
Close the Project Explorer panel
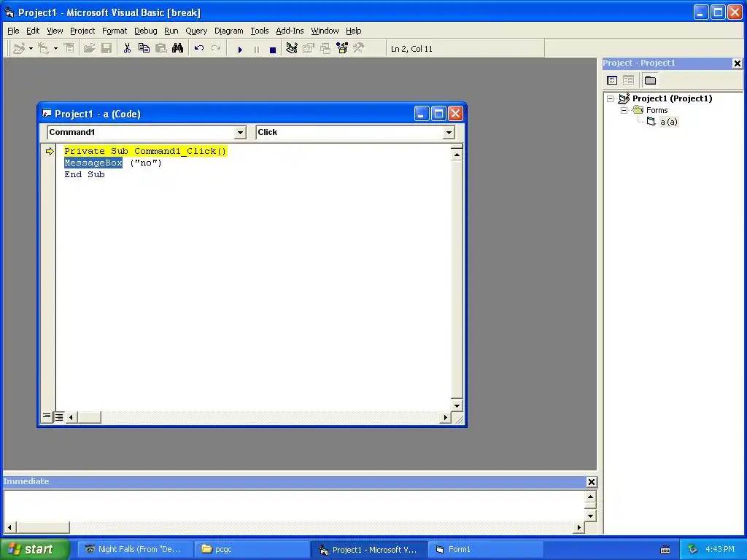[737, 63]
